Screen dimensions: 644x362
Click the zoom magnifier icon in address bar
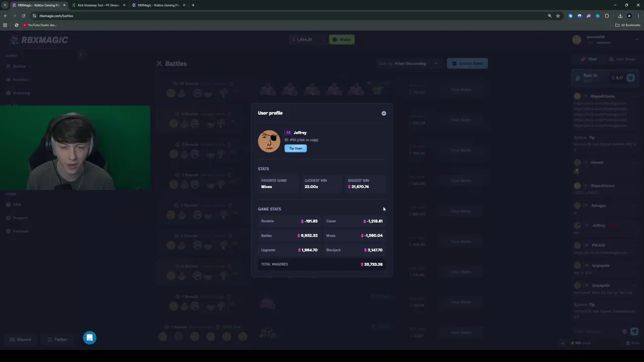pos(549,16)
